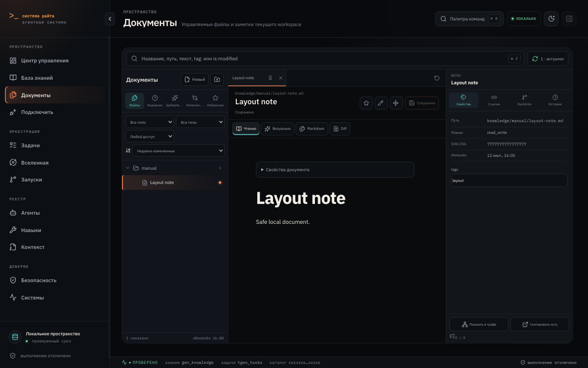Open the 'Любой доступ' dropdown

[149, 136]
